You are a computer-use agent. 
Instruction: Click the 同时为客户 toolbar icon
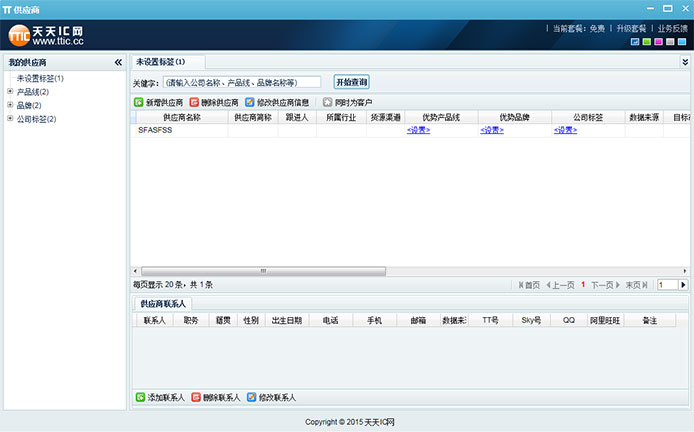pyautogui.click(x=327, y=102)
